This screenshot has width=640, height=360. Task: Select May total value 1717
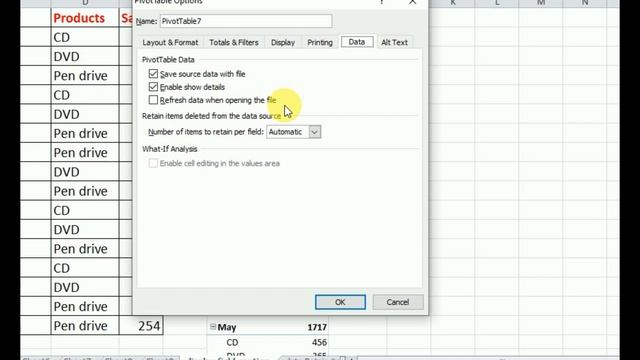[317, 327]
